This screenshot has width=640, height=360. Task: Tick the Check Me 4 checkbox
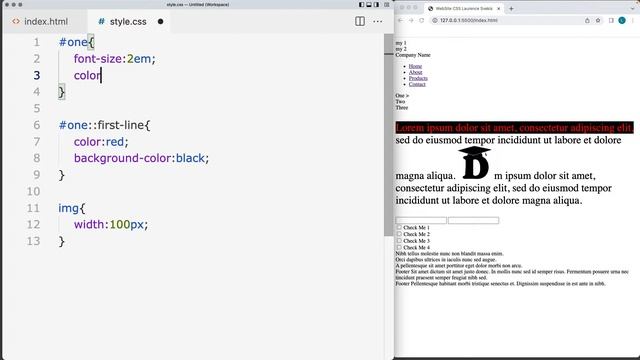pos(399,247)
